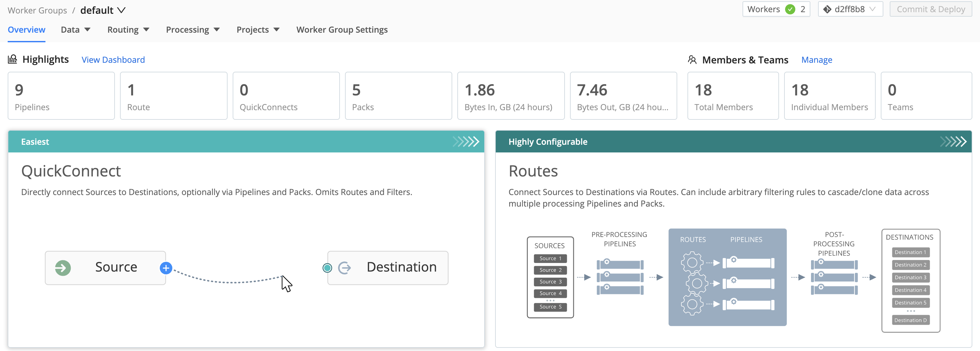Screen dimensions: 980x351
Task: Click the chevron arrows on the Easiest banner
Action: [465, 141]
